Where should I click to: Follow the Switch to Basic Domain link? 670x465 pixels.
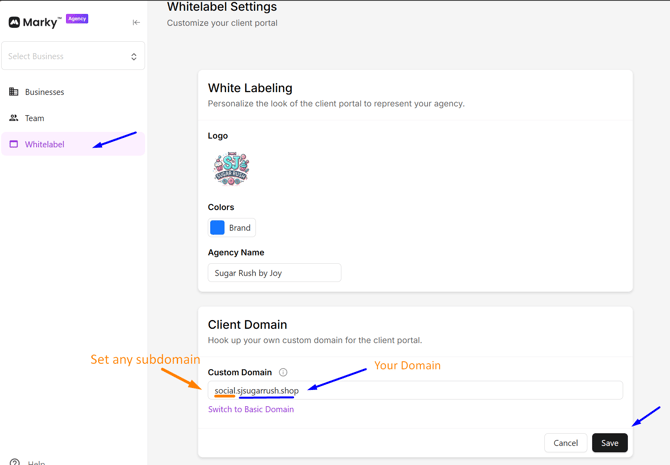click(251, 409)
